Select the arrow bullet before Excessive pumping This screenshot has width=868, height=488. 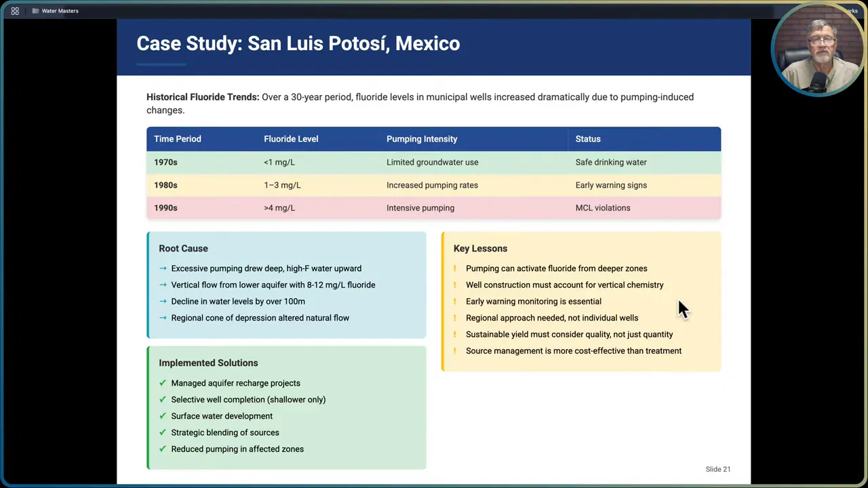click(163, 268)
